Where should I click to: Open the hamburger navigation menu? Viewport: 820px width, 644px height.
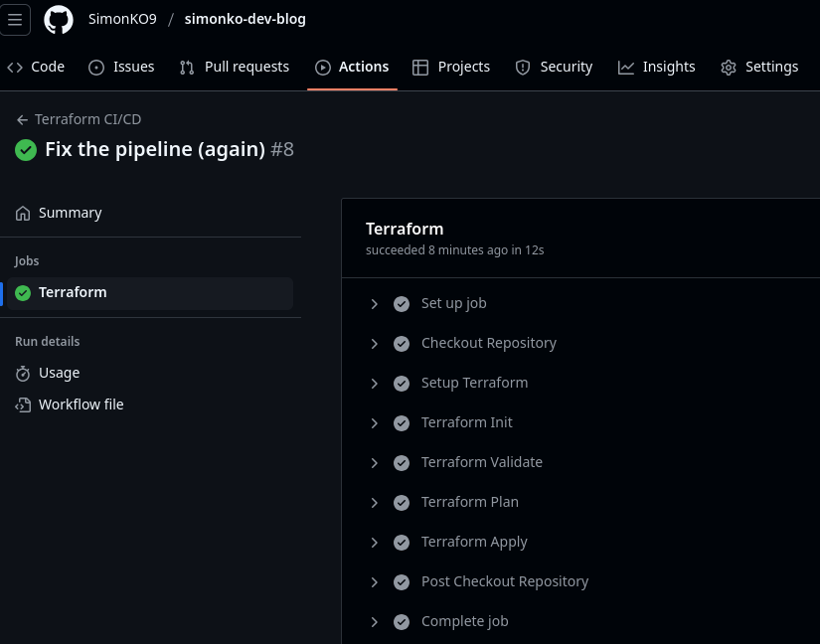coord(15,20)
